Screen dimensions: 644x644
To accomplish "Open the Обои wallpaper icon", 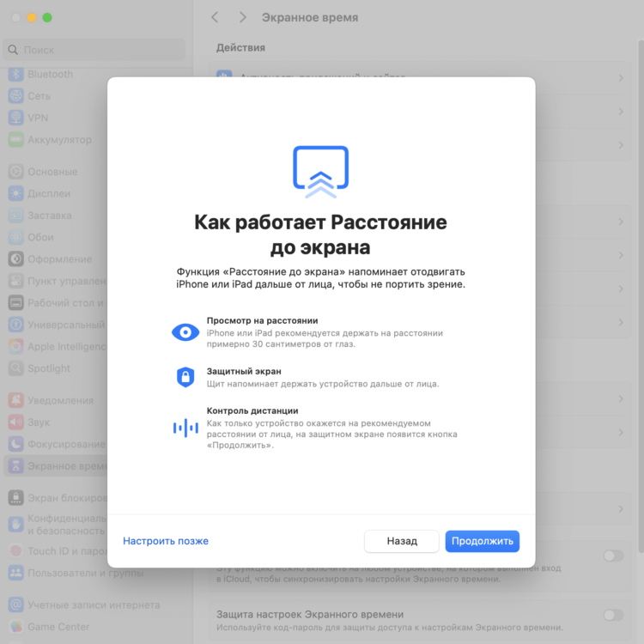I will click(x=16, y=237).
